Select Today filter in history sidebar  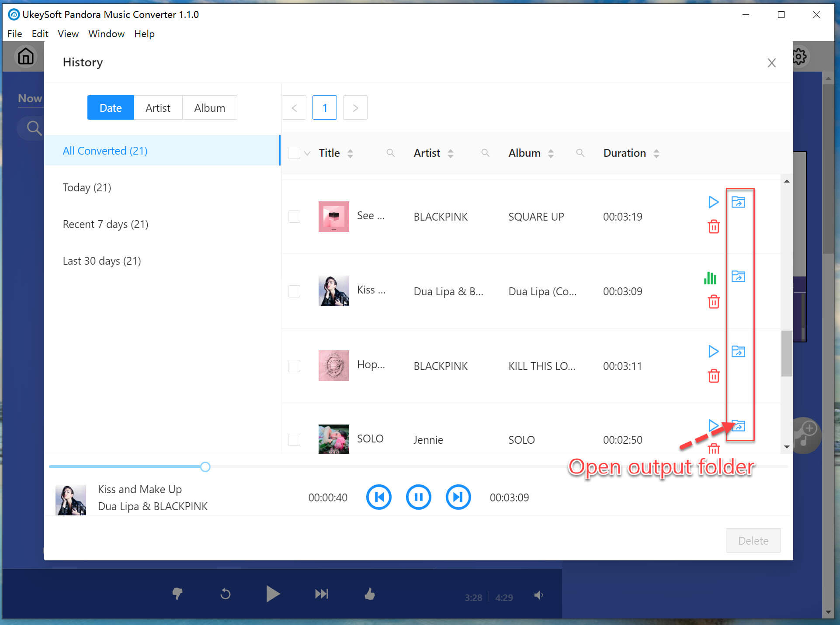[x=87, y=188]
